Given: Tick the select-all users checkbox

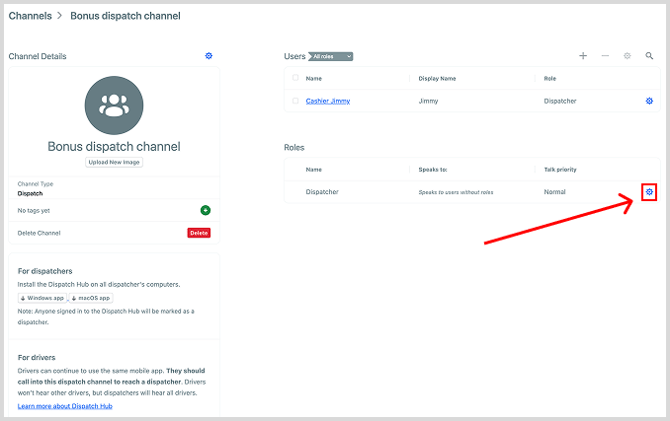Looking at the screenshot, I should (x=295, y=78).
